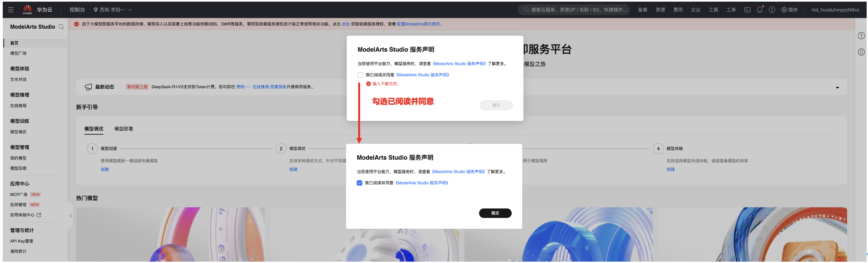Viewport: 868px width, 263px height.
Task: Open 控制台 in top bar
Action: 77,10
